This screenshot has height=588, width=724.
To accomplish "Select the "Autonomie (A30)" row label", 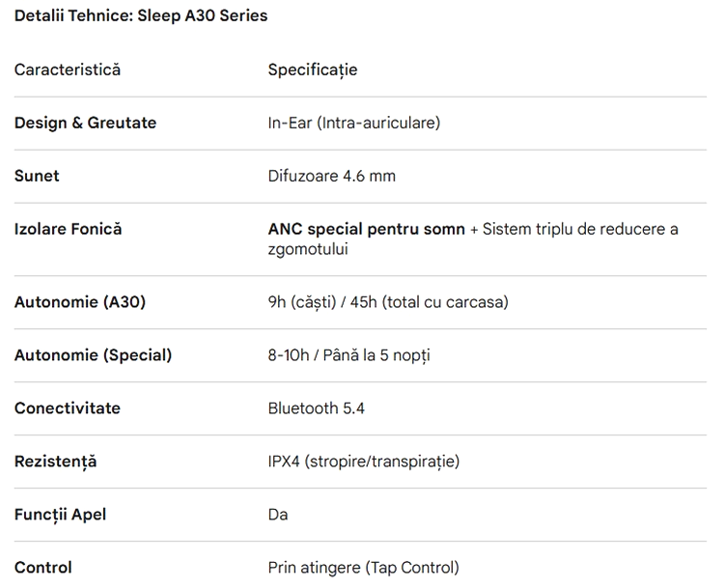I will point(80,302).
